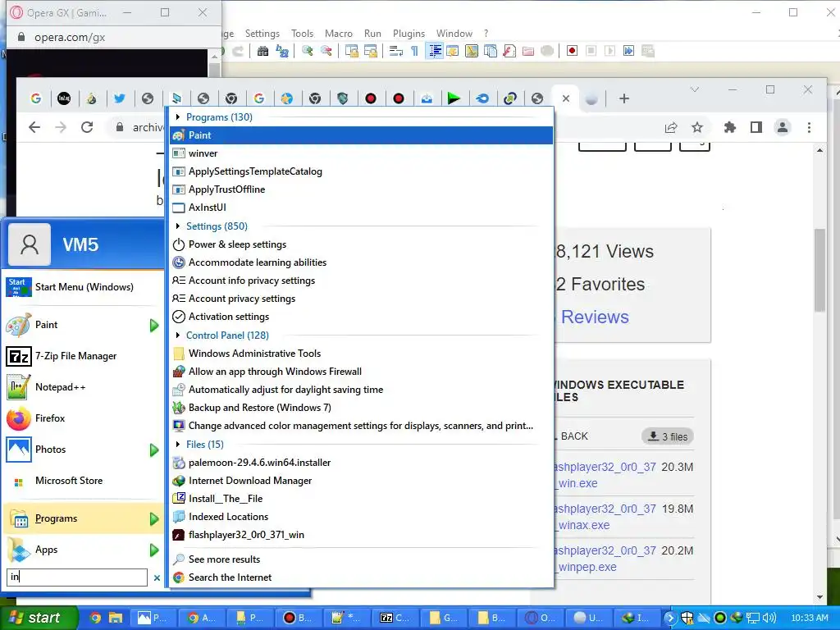This screenshot has width=840, height=630.
Task: Open the Twitter tab in Chrome
Action: 120,98
